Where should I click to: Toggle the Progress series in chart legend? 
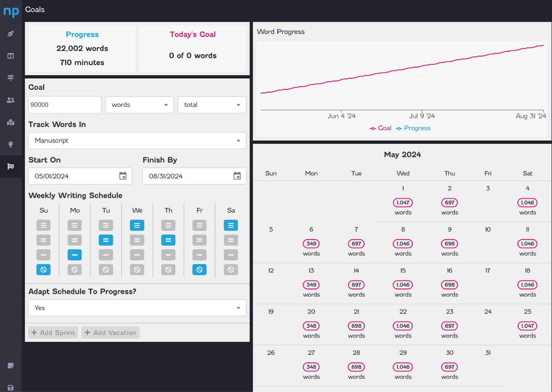[x=413, y=128]
